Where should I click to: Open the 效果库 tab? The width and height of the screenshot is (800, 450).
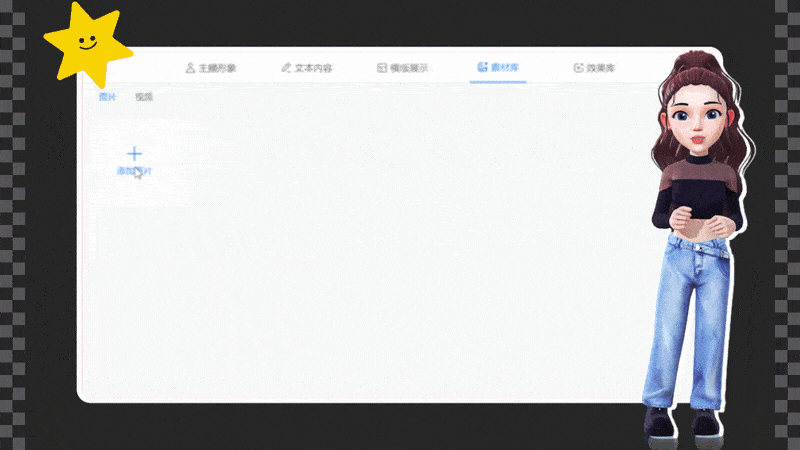(x=601, y=68)
